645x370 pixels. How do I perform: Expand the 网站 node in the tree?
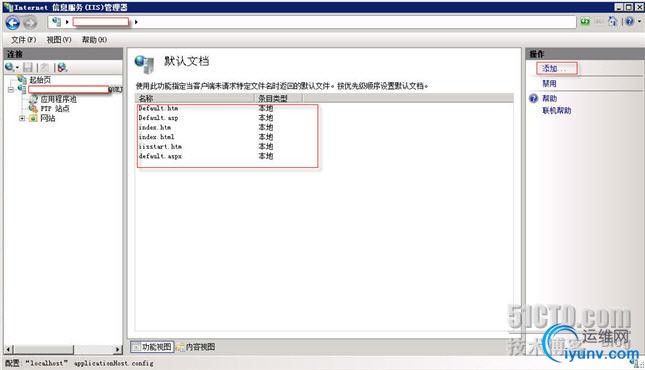22,119
